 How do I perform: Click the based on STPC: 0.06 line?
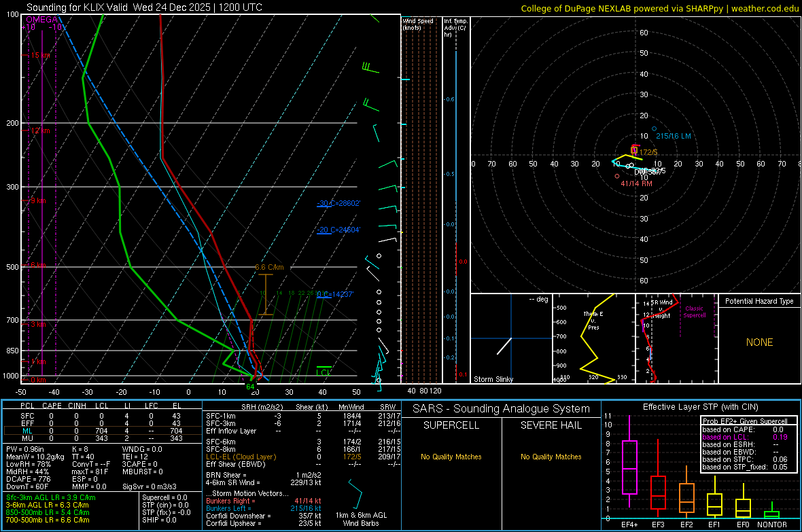(745, 459)
